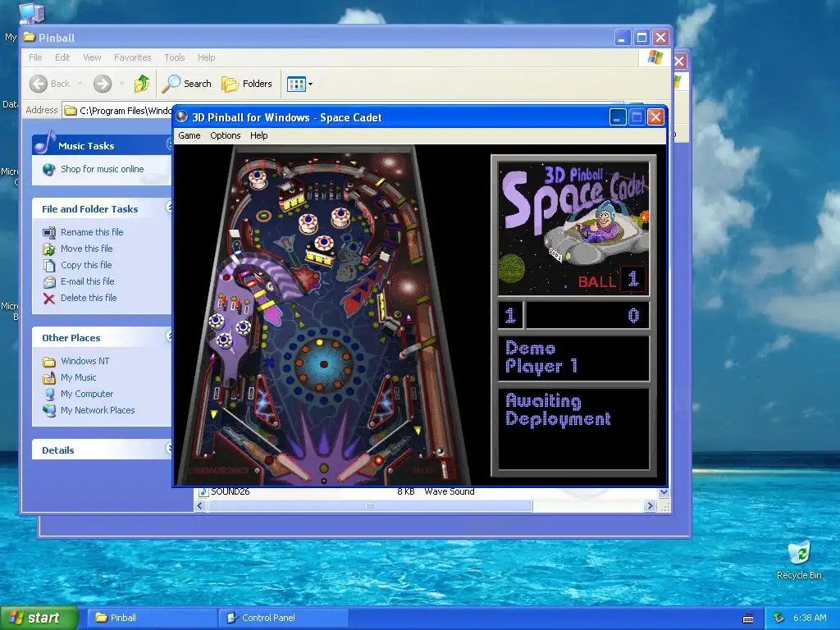Expand the Details panel
The image size is (840, 630).
[169, 449]
